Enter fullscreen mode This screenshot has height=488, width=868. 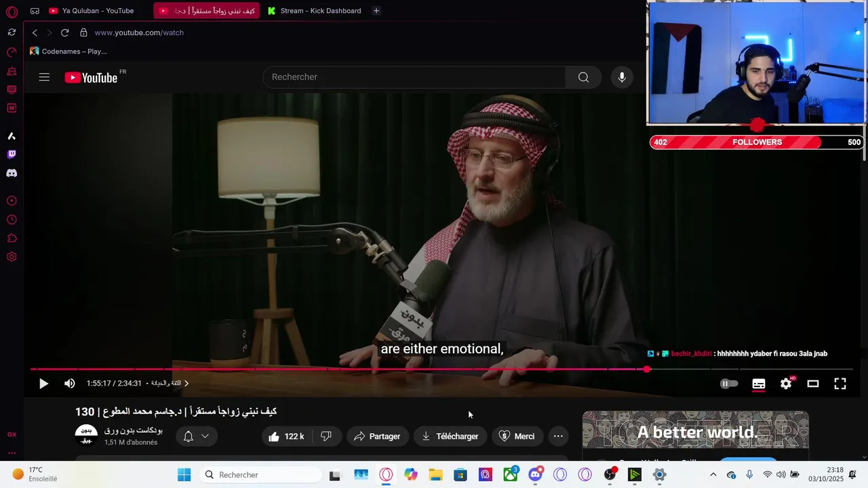[840, 384]
